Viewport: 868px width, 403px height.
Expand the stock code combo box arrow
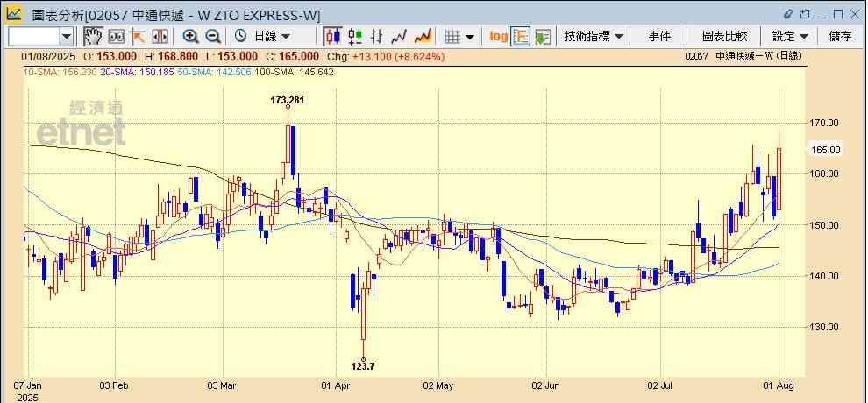[67, 37]
